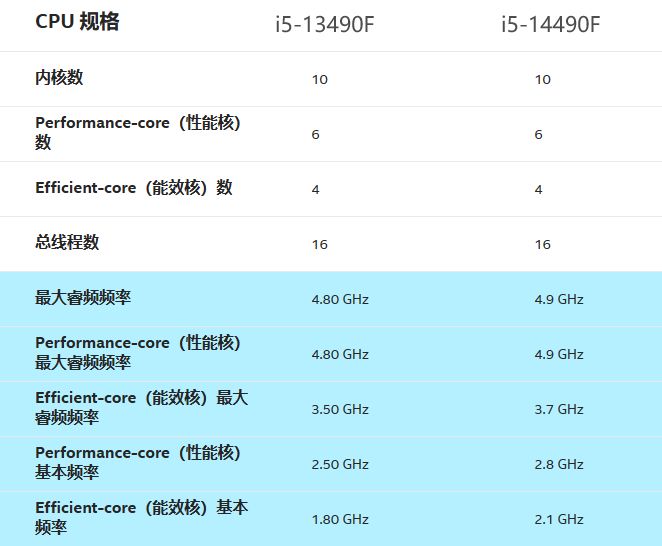Click the 内核数 value for i5-13490F
The height and width of the screenshot is (546, 662).
click(x=320, y=79)
